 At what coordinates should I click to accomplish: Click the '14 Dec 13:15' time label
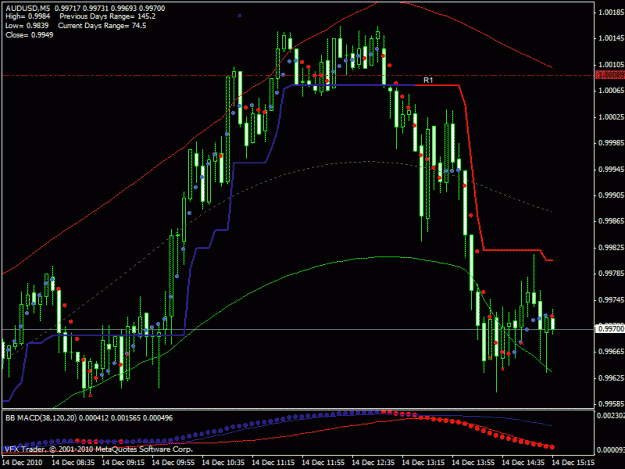(423, 463)
